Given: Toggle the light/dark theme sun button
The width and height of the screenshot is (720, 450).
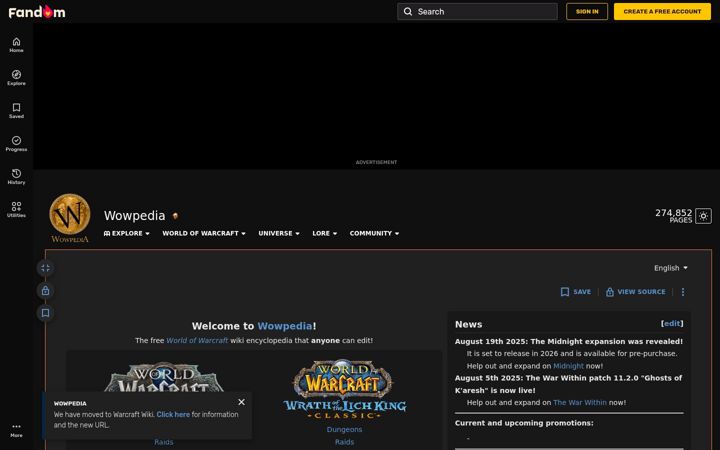Looking at the screenshot, I should click(x=703, y=216).
